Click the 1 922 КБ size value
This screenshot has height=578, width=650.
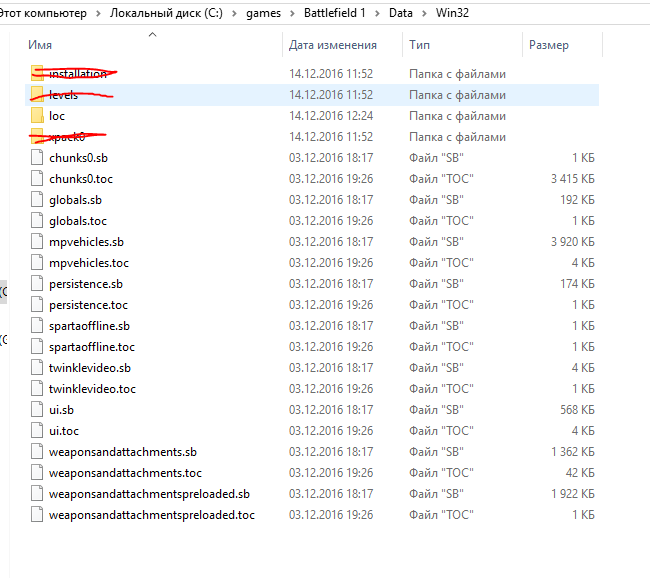(x=572, y=494)
